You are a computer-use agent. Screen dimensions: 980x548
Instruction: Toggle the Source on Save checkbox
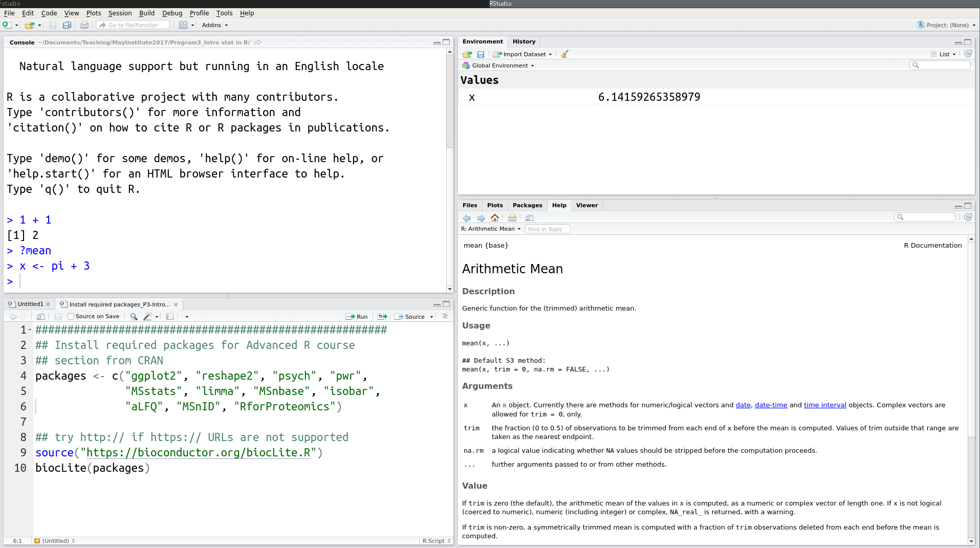pos(71,317)
